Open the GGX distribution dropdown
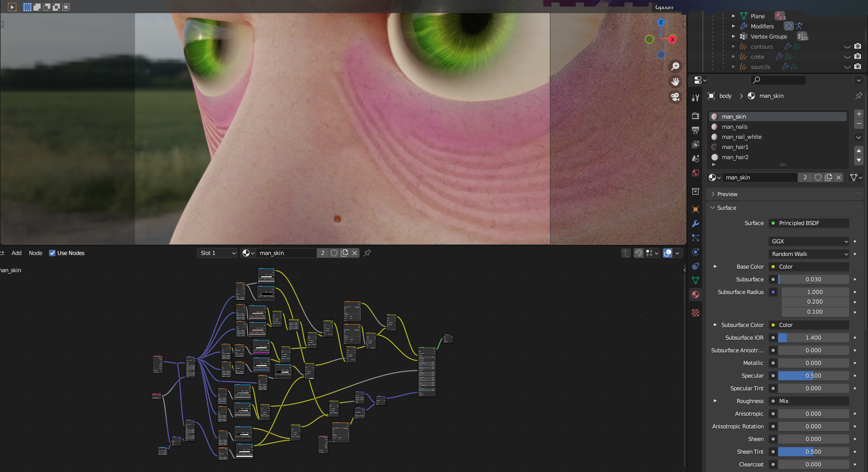 809,241
